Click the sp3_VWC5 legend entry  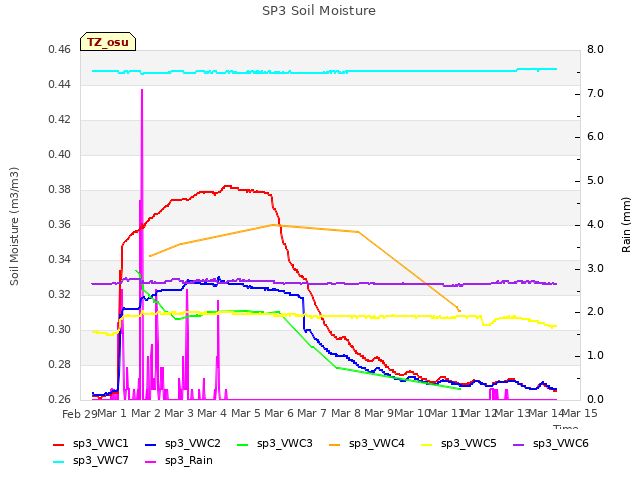[458, 444]
